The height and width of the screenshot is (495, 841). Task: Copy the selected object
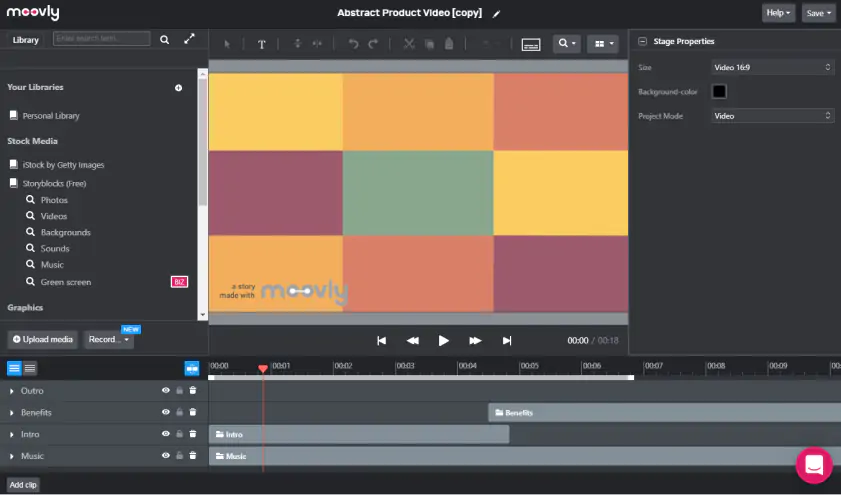[429, 44]
